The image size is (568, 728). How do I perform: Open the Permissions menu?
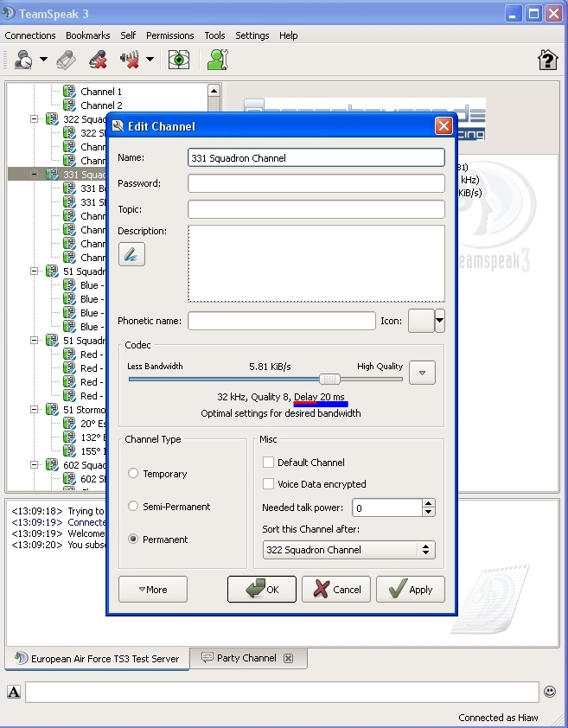click(x=170, y=35)
